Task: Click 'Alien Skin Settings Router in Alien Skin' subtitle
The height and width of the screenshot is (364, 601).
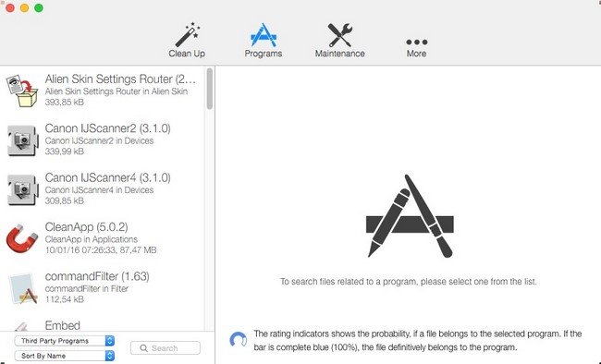Action: 117,91
